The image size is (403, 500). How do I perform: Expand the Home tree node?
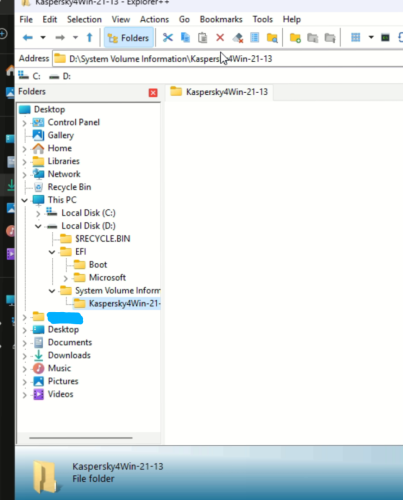point(24,149)
